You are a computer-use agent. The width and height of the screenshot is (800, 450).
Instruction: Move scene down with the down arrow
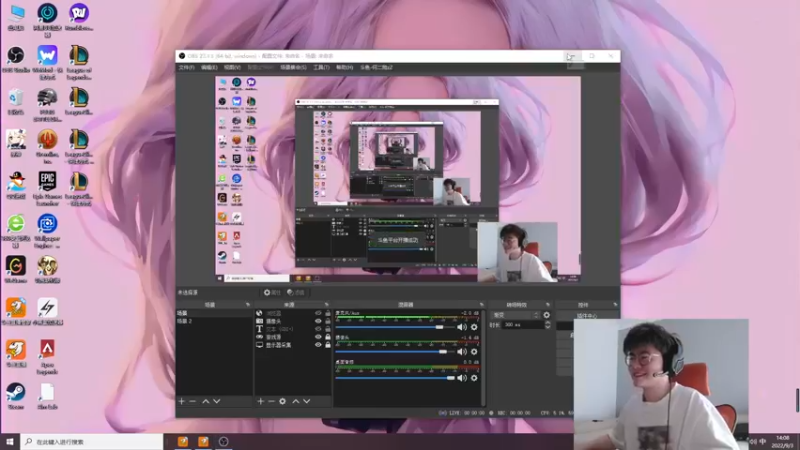[x=217, y=401]
